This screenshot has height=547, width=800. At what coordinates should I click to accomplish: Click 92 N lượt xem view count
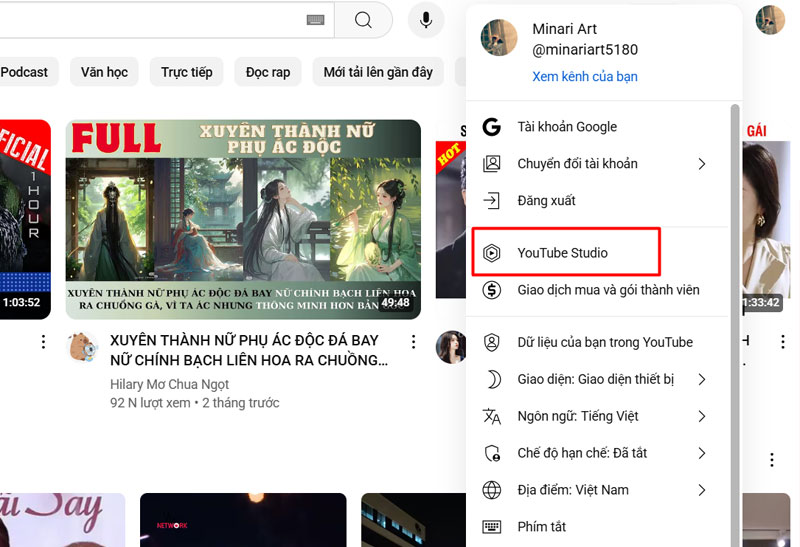tap(150, 403)
